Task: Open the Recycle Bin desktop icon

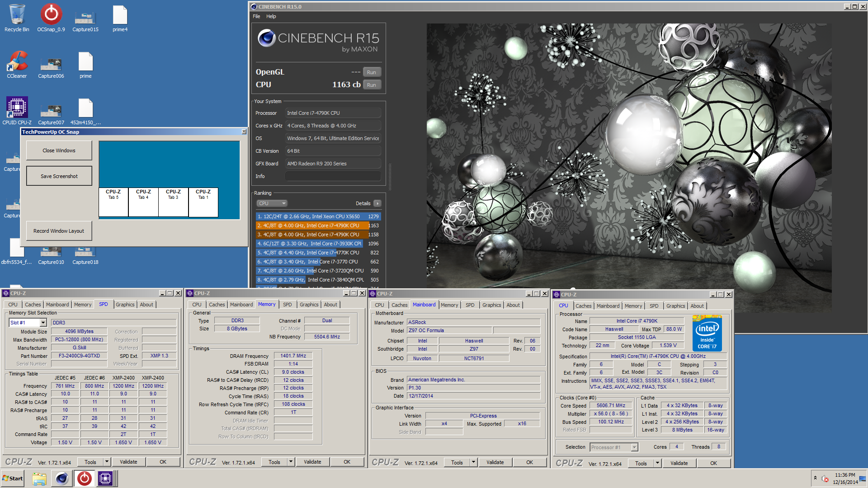Action: (x=17, y=18)
